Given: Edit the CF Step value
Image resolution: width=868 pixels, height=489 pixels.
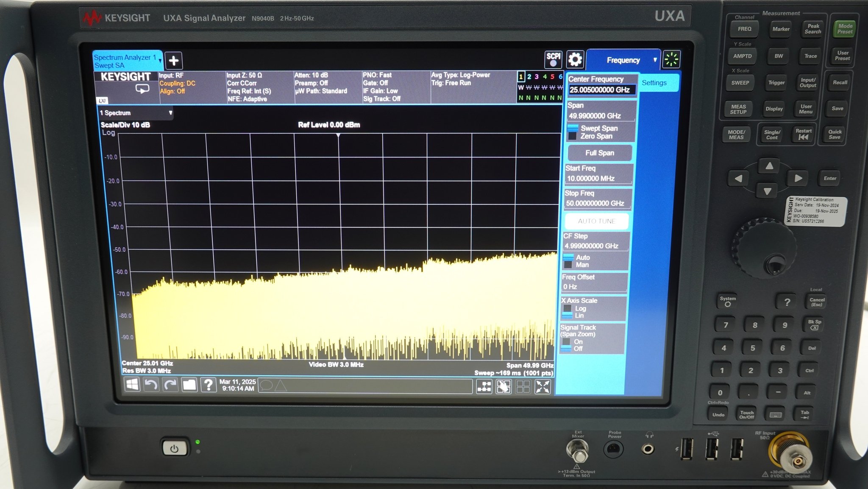Looking at the screenshot, I should click(x=596, y=246).
